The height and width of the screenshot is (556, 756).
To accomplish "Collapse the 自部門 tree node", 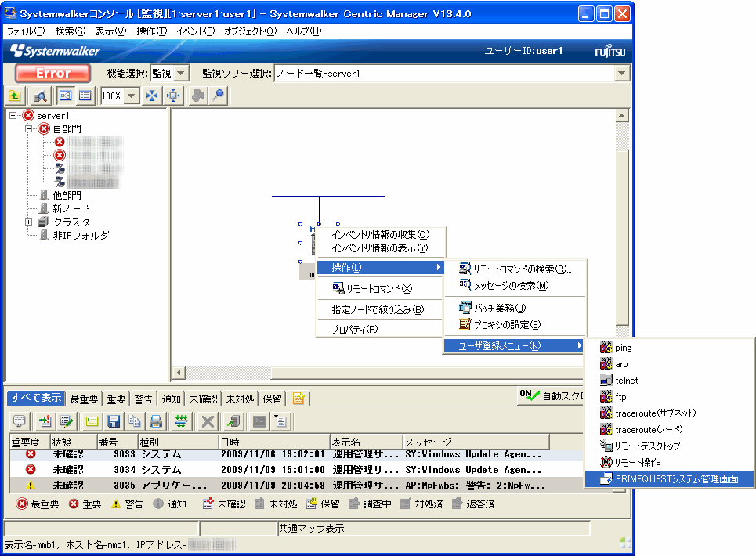I will (28, 128).
